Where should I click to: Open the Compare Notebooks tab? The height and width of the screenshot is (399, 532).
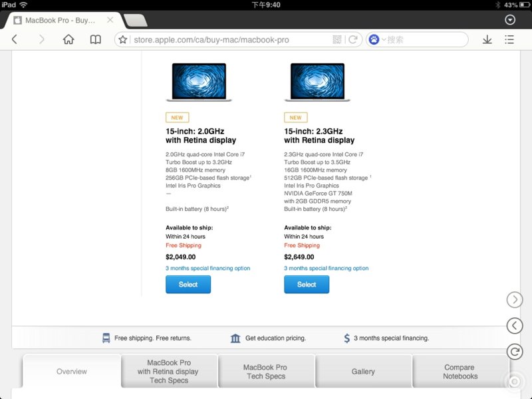click(460, 372)
